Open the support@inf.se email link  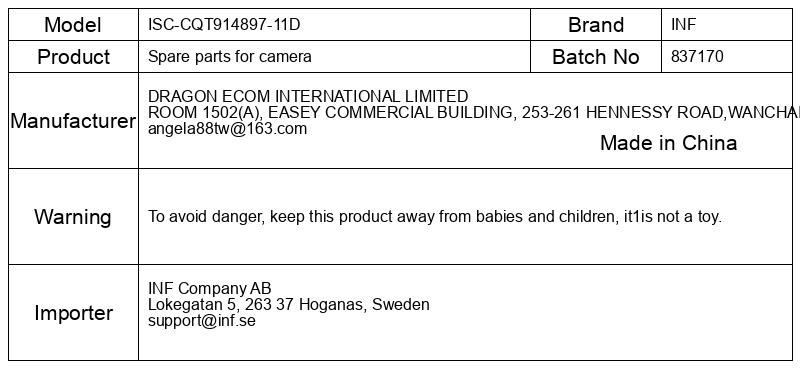tap(202, 321)
